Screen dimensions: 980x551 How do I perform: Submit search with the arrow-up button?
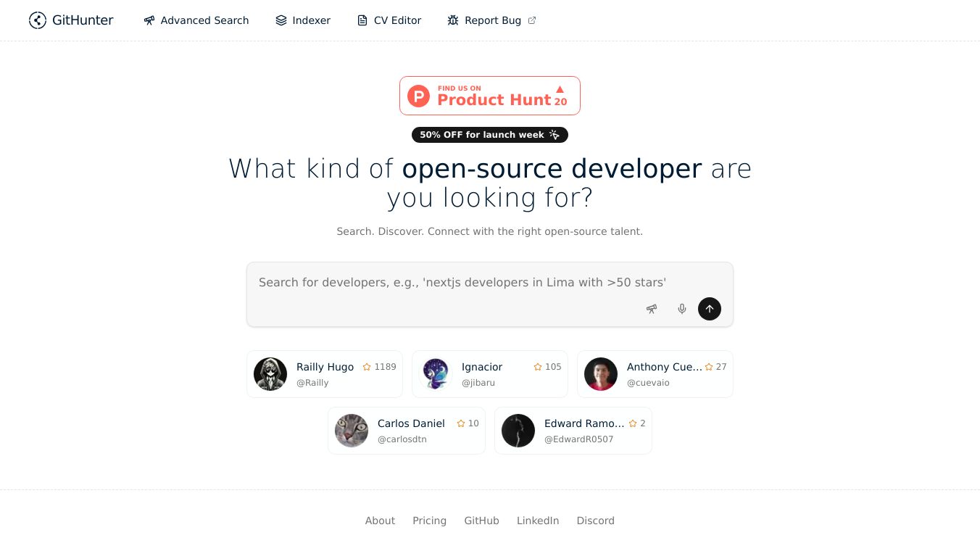pyautogui.click(x=710, y=309)
